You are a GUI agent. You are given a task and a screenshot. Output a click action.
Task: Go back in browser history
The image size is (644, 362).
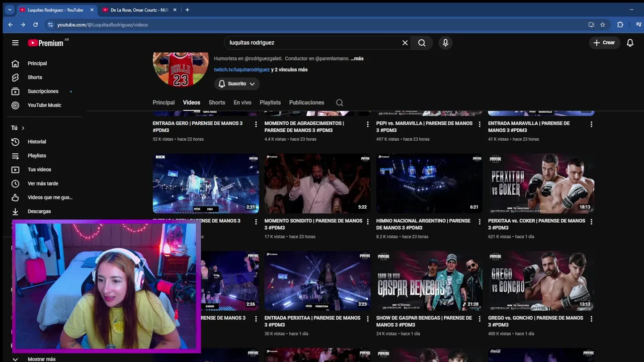[10, 25]
